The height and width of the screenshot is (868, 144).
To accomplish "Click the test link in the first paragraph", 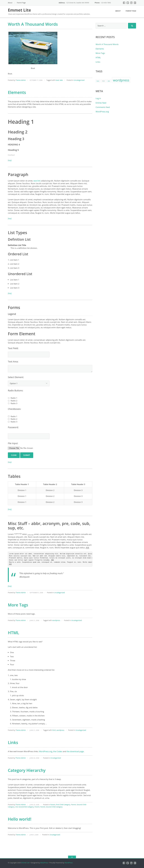I will click(x=37, y=181).
